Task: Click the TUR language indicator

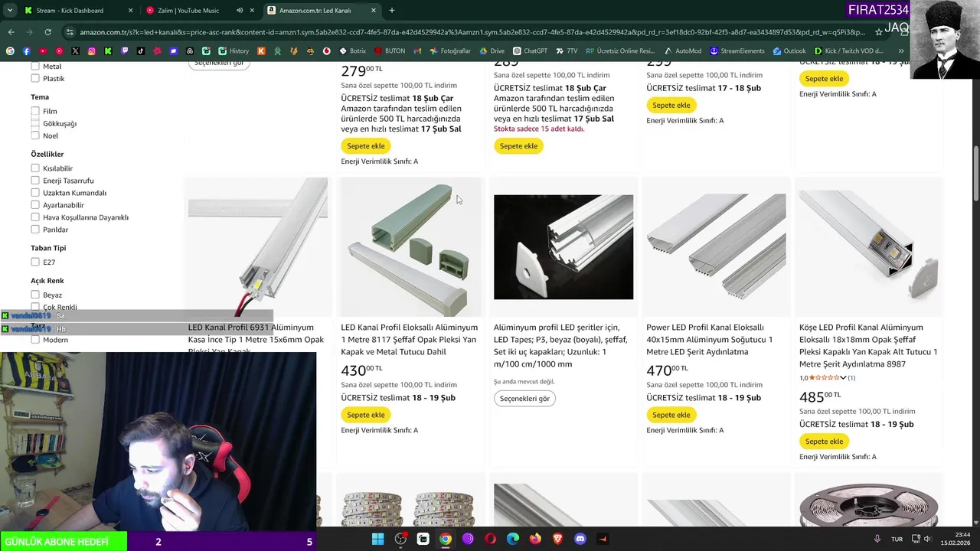Action: (x=897, y=539)
